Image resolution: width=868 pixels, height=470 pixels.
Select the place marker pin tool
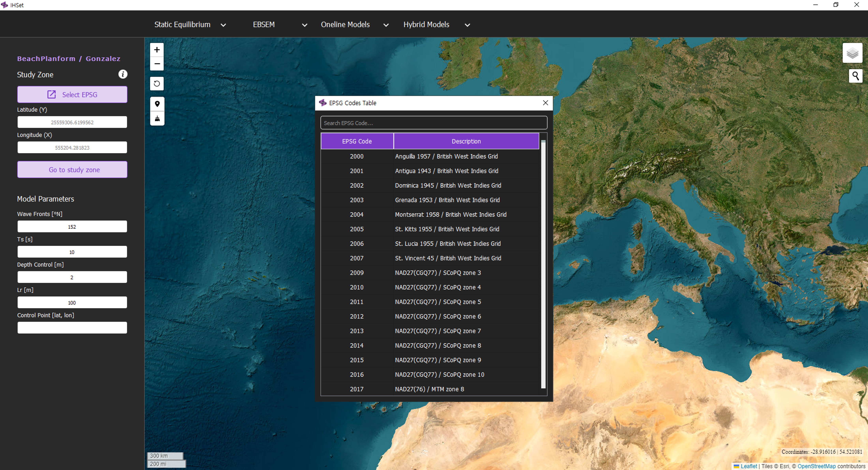157,104
